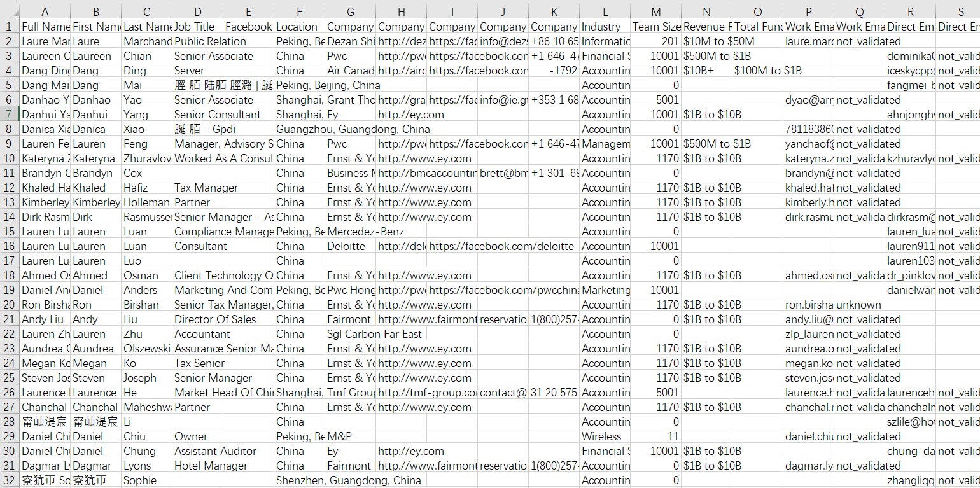The image size is (980, 488).
Task: Select the row 1 header
Action: 10,27
